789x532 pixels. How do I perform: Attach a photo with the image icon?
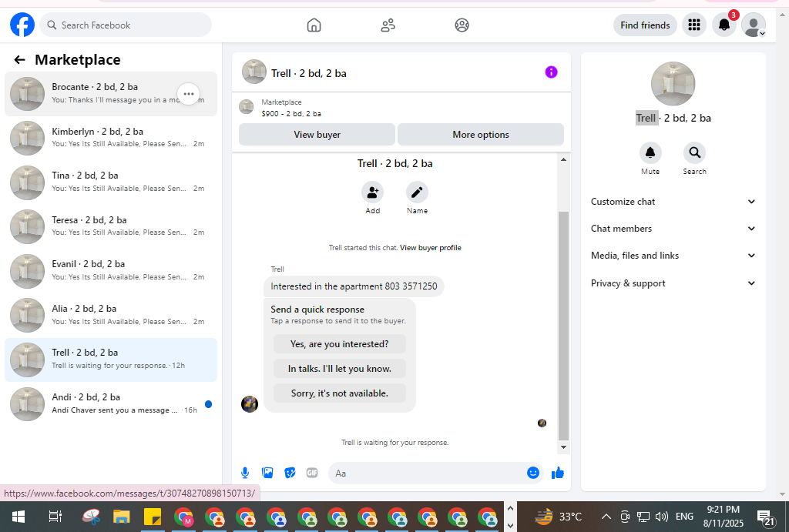coord(267,473)
